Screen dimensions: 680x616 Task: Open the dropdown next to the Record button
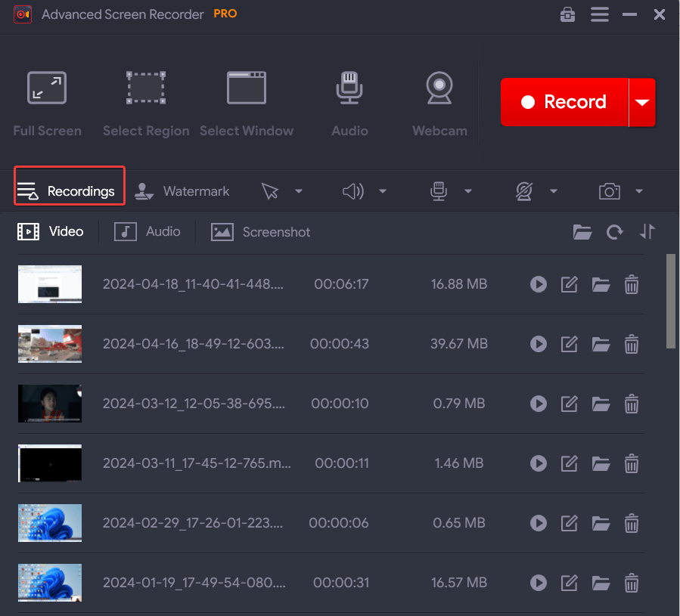641,102
